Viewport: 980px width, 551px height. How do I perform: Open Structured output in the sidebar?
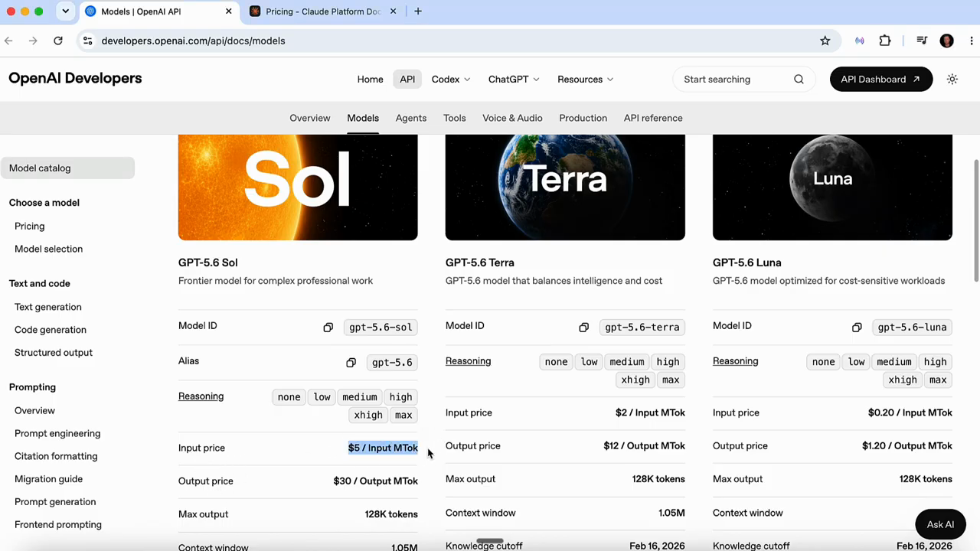54,353
